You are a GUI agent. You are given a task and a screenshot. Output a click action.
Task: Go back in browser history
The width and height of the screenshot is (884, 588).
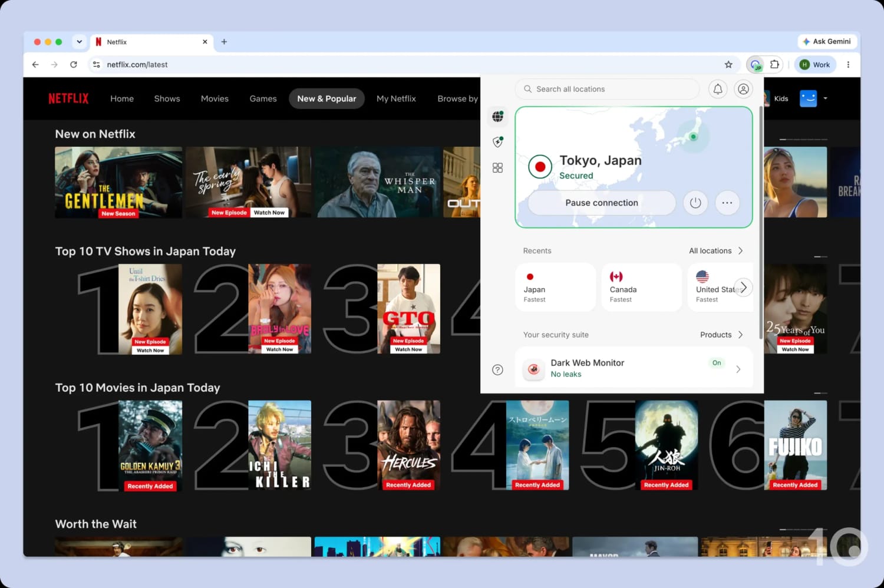click(35, 65)
